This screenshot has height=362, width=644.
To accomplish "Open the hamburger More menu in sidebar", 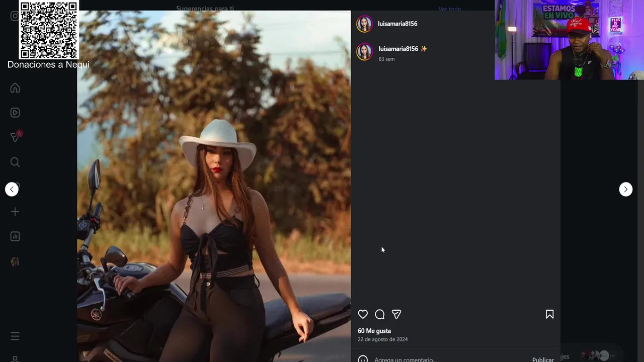I will (15, 336).
